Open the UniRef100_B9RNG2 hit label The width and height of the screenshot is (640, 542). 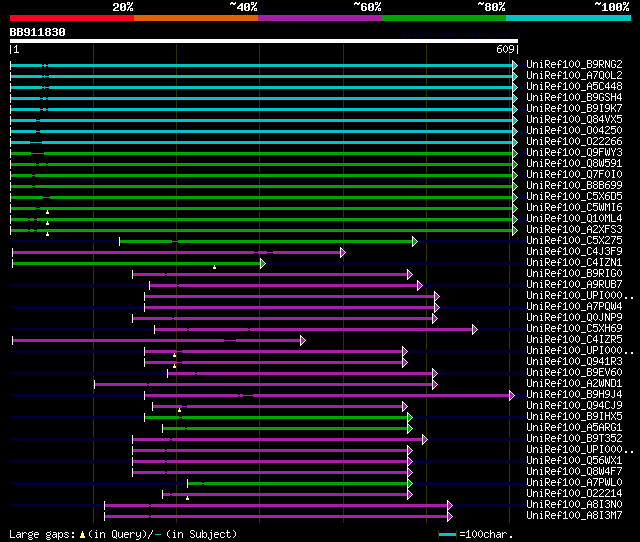574,64
